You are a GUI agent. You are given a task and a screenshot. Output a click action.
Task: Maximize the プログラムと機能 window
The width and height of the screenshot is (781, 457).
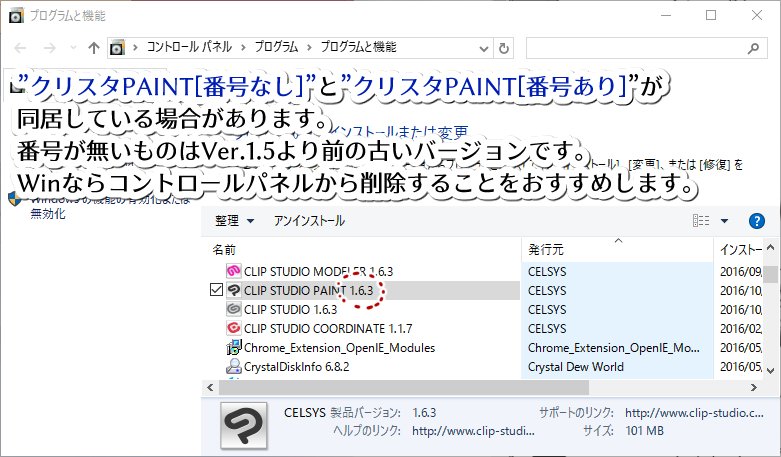[x=711, y=15]
